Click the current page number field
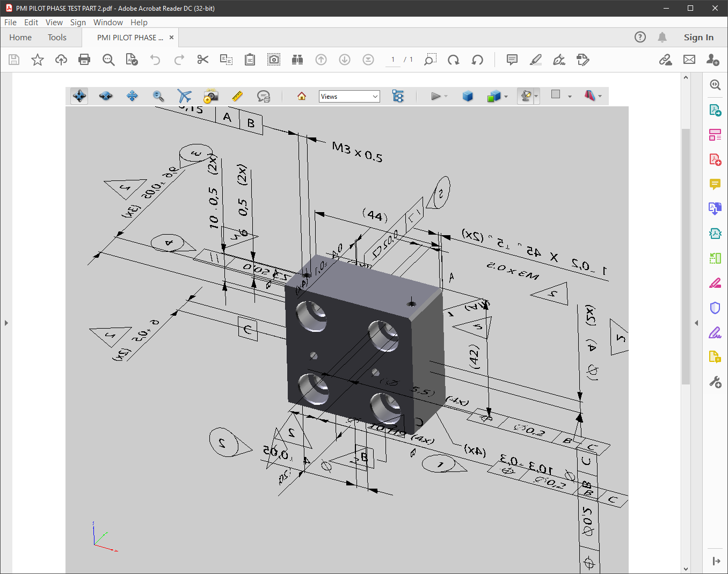Screen dimensions: 728x574 pos(393,60)
